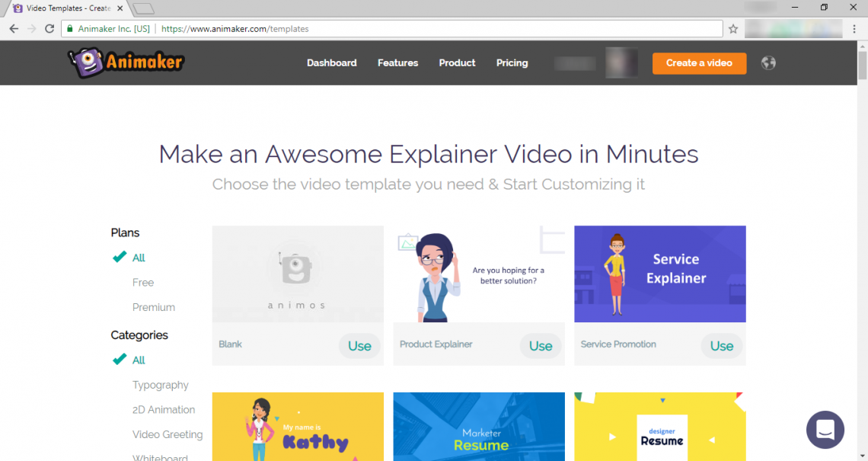Open the globe language selector

click(768, 63)
